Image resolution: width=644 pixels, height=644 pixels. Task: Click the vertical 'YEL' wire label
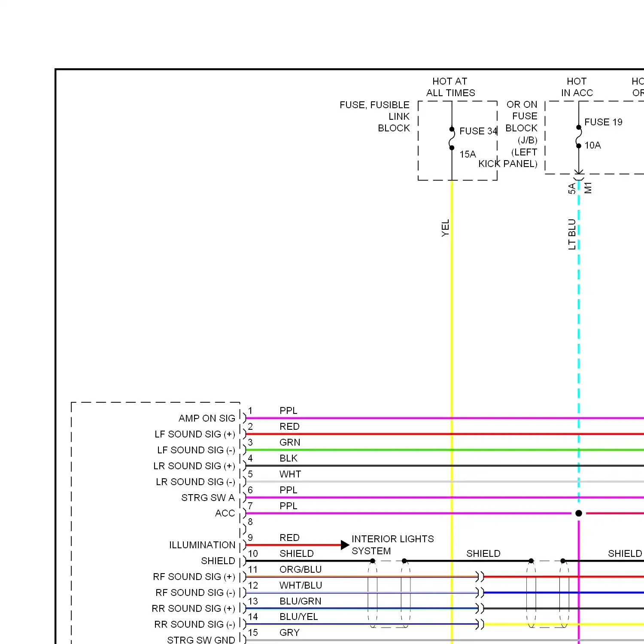(445, 228)
